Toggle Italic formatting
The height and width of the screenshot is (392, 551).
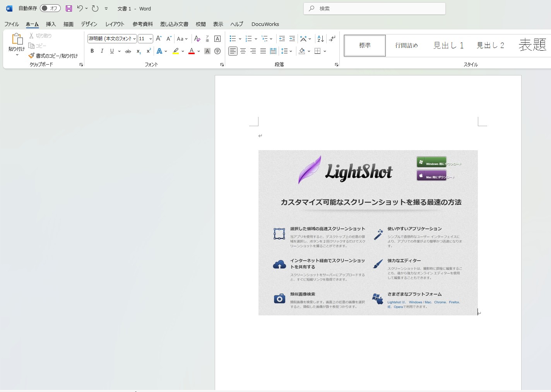coord(102,51)
